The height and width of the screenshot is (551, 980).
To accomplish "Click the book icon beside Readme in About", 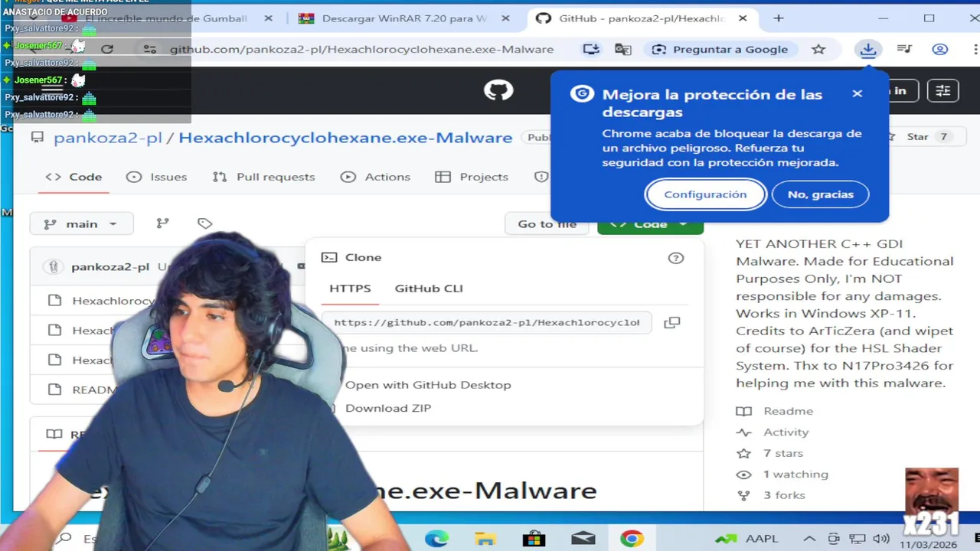I will (743, 411).
